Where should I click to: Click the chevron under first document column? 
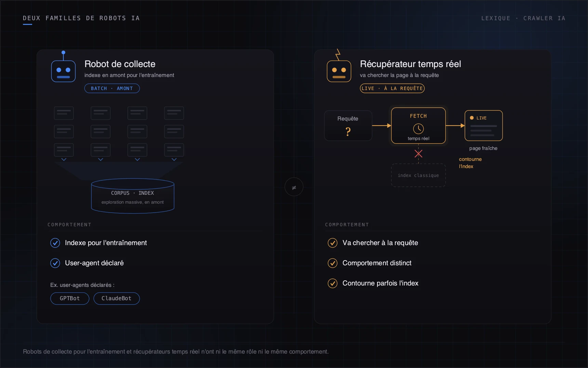coord(64,160)
